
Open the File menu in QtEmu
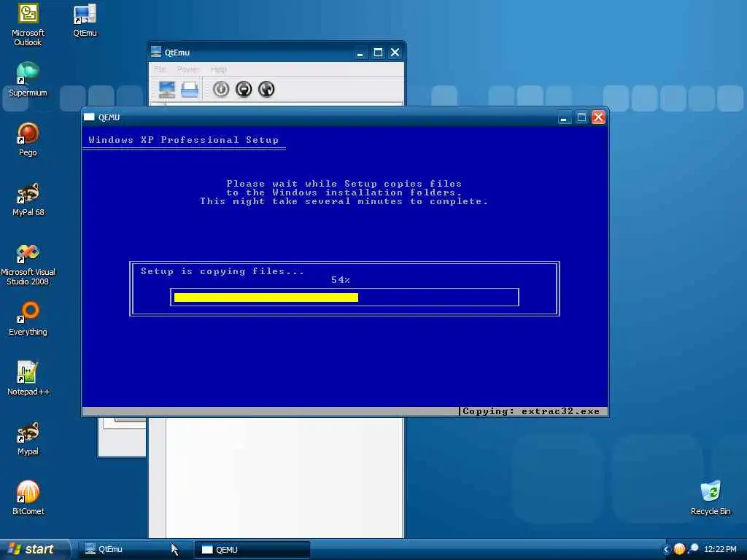160,69
